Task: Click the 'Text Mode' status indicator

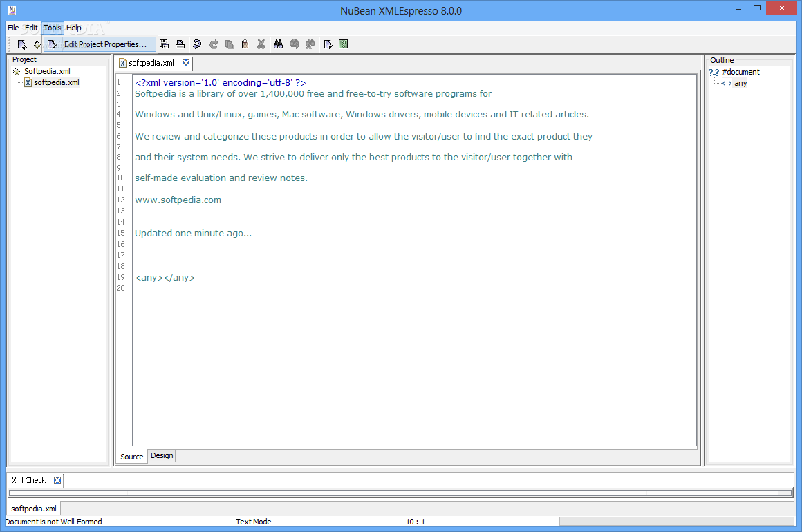Action: [254, 522]
